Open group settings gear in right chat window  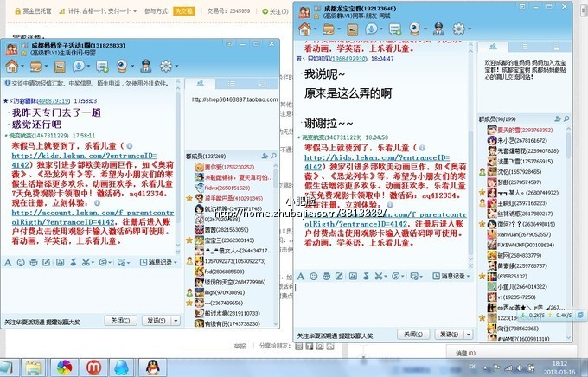click(458, 29)
